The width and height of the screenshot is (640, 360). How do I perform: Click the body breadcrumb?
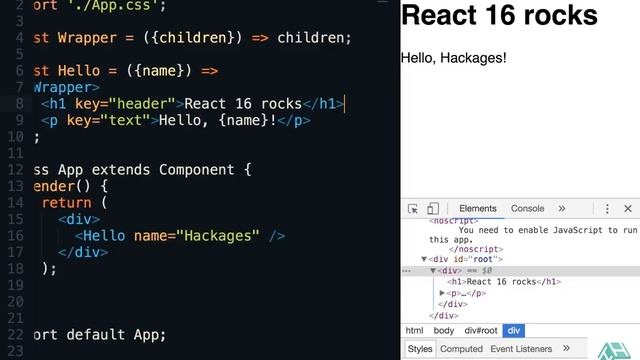444,331
